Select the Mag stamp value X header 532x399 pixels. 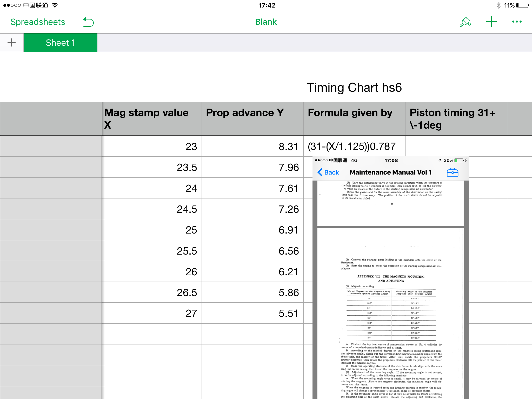click(152, 119)
